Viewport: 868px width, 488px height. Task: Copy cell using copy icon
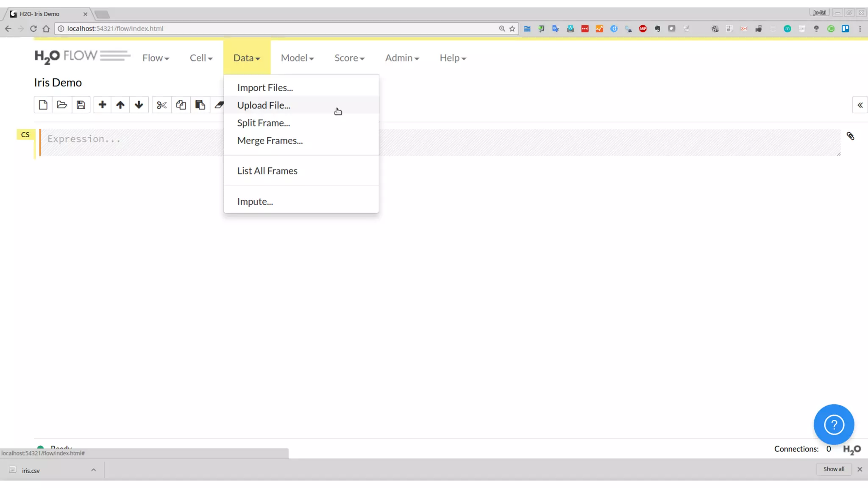tap(181, 105)
